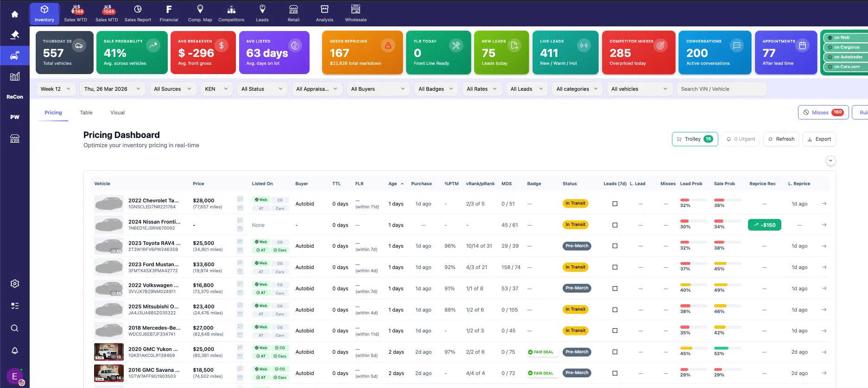The image size is (868, 388).
Task: Check the 2020 GMC Yukon row checkbox
Action: click(615, 352)
